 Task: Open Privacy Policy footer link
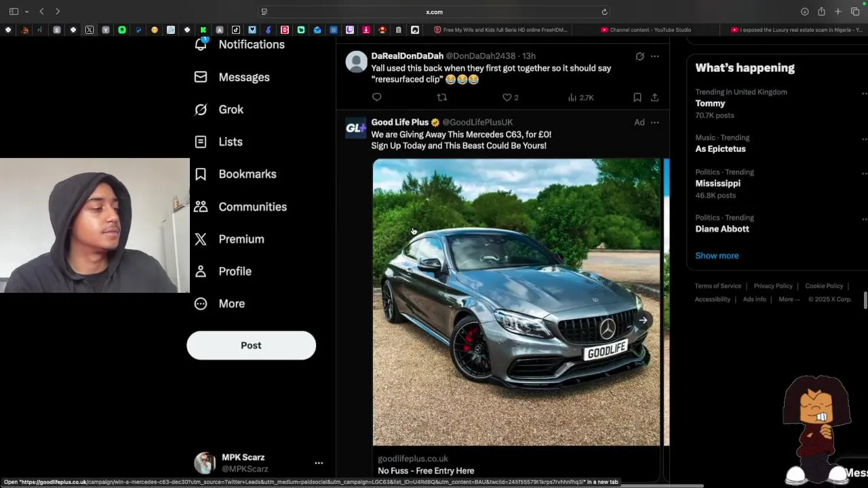[x=773, y=286]
